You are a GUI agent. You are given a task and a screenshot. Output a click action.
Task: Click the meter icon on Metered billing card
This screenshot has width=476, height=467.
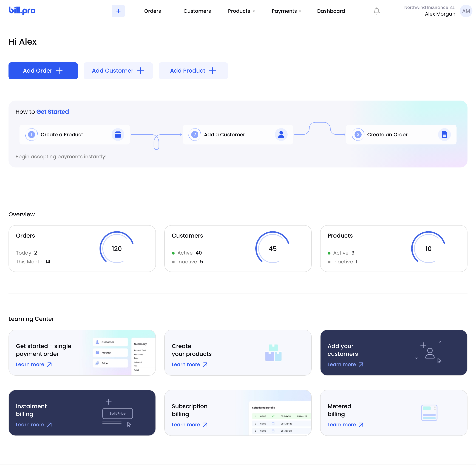pyautogui.click(x=429, y=413)
